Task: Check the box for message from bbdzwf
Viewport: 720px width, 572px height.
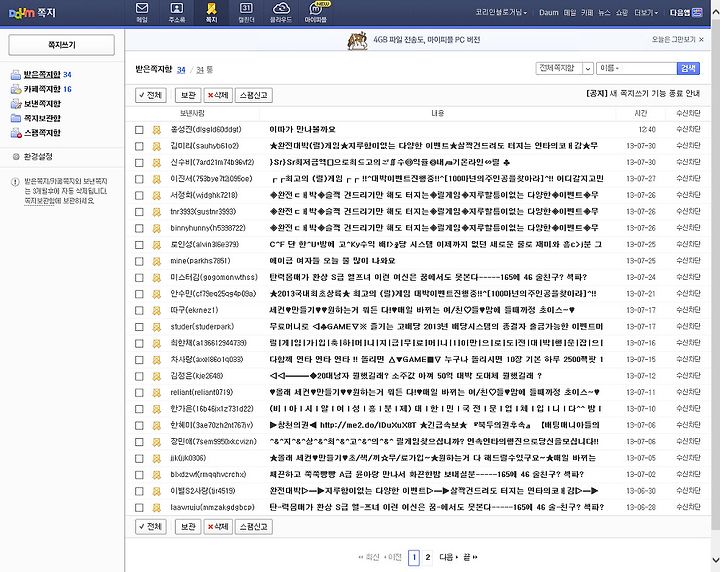Action: (x=139, y=475)
